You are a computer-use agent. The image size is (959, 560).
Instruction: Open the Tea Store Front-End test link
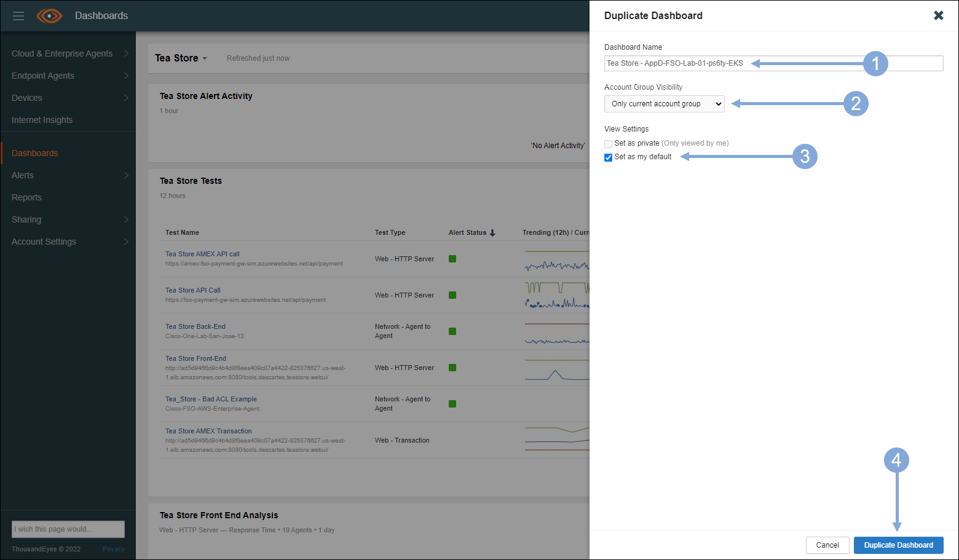point(195,358)
